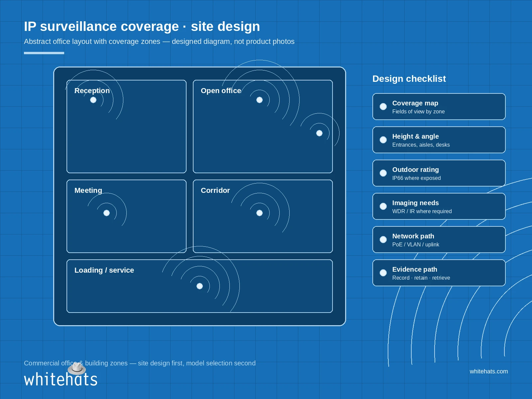The width and height of the screenshot is (532, 399).
Task: Click the 'Commercial office & building zones' footer
Action: coord(140,363)
